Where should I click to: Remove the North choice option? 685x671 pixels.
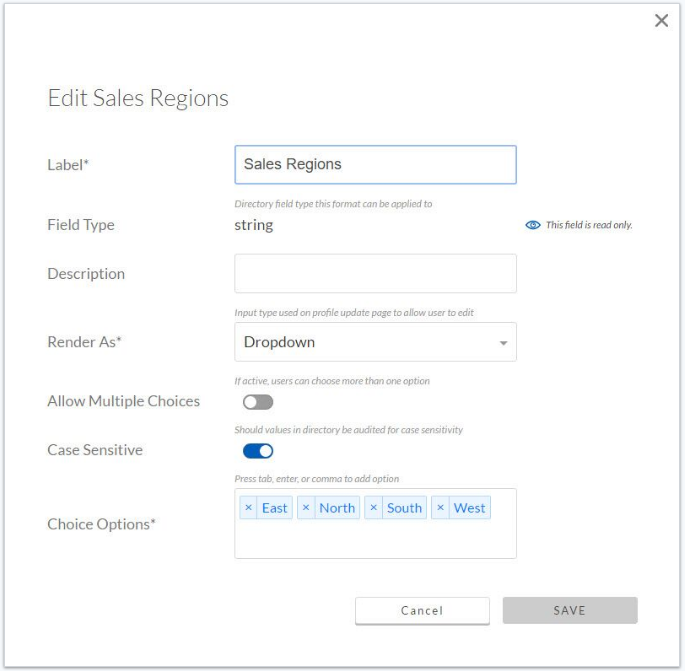coord(306,508)
